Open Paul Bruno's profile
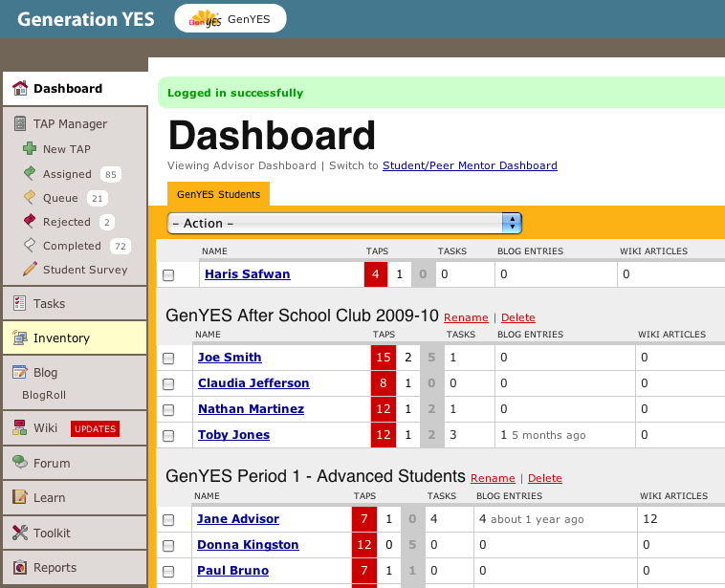The width and height of the screenshot is (725, 588). tap(232, 571)
